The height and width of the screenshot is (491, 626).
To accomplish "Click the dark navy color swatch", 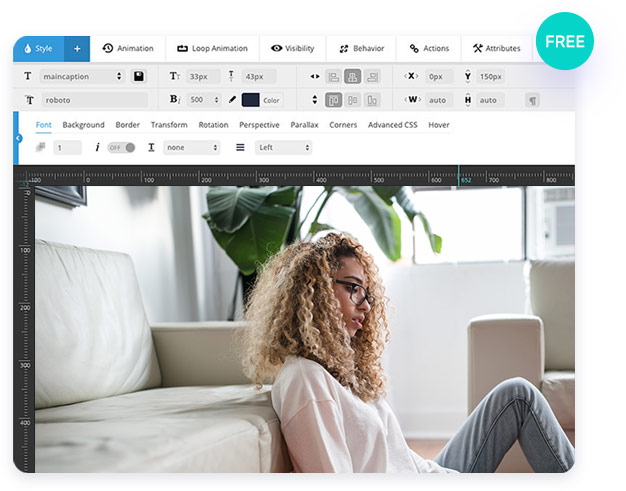I will (x=250, y=100).
